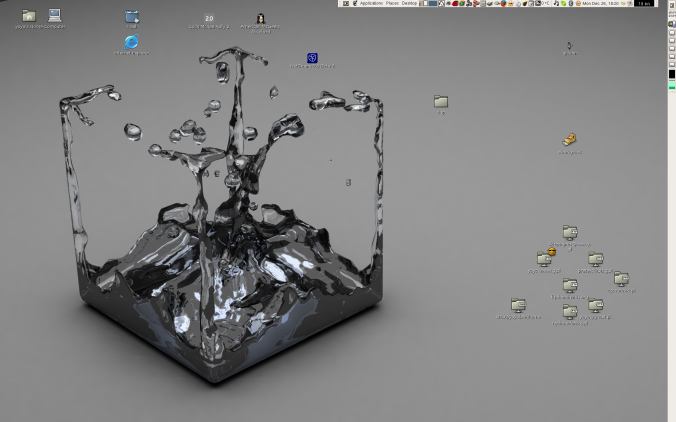The height and width of the screenshot is (422, 676).
Task: Open the rightmost network folder in the cluster
Action: (621, 279)
